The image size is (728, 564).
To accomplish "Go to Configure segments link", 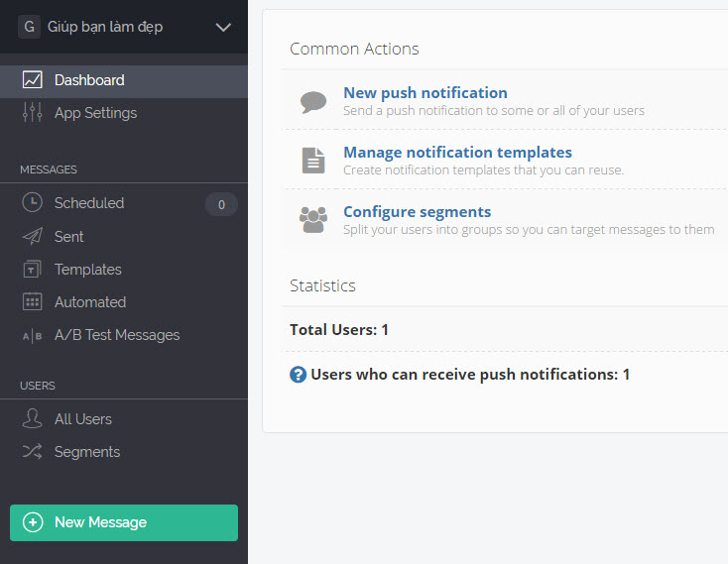I will [x=417, y=212].
